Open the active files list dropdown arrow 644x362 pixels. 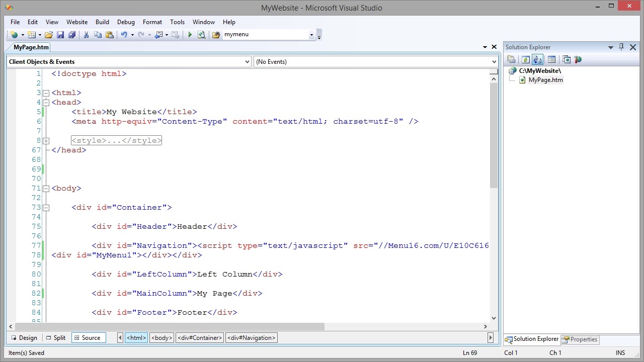click(x=485, y=47)
